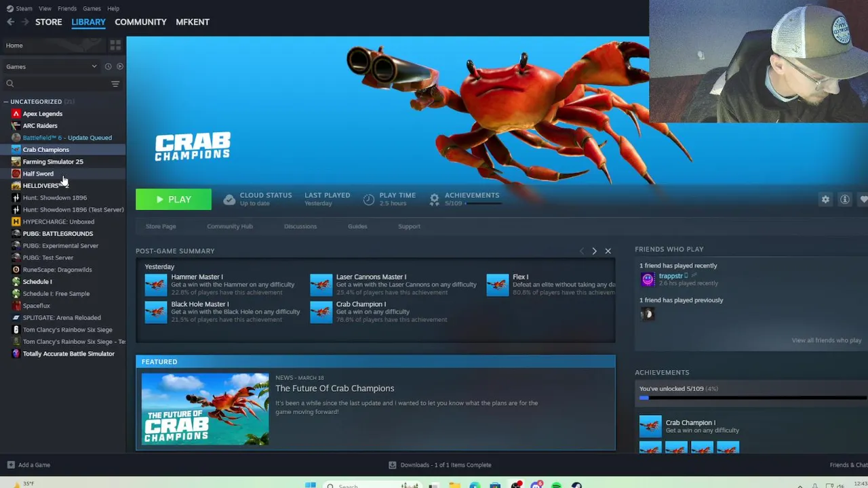View all friends who play
Screen dimensions: 868x488
click(827, 340)
